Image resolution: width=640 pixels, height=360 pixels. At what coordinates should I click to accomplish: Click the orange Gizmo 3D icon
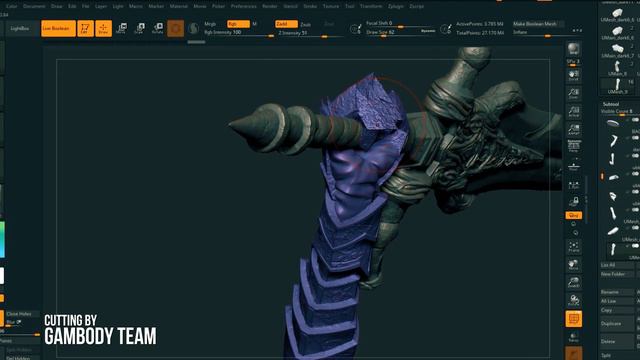176,28
